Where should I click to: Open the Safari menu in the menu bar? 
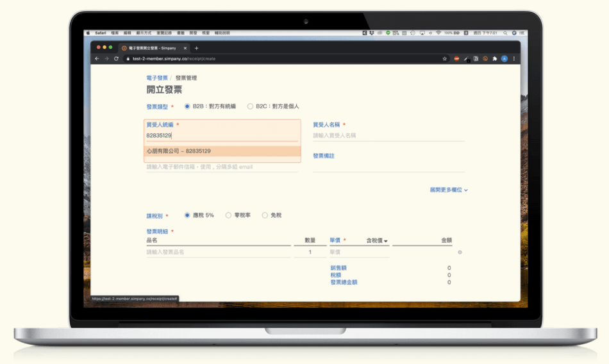coord(100,33)
